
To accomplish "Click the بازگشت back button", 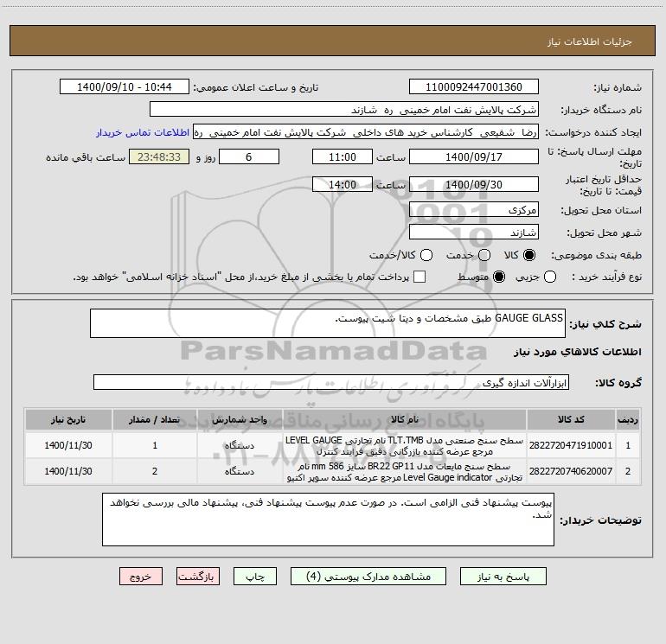I will click(198, 577).
